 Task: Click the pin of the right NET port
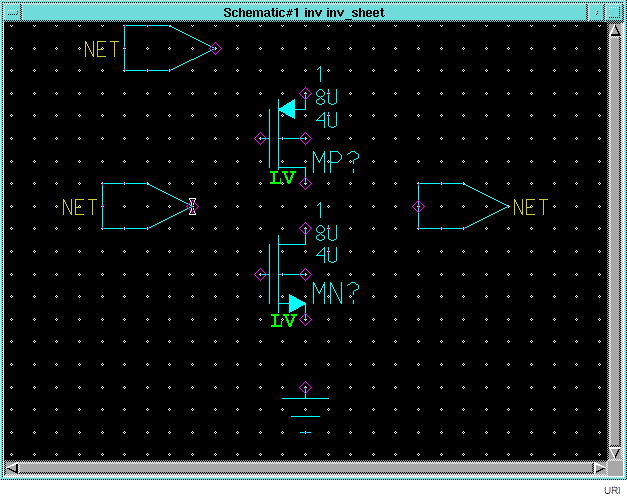(418, 206)
